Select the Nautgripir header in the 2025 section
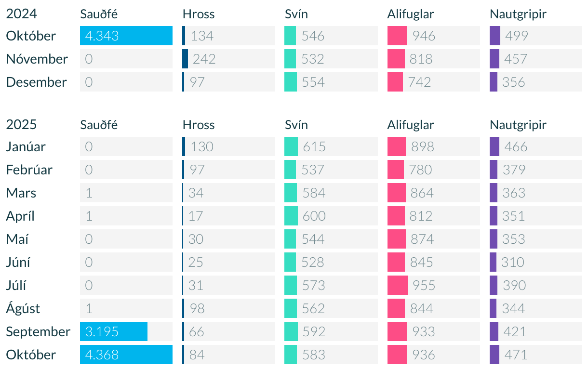Image resolution: width=588 pixels, height=369 pixels. pyautogui.click(x=518, y=125)
